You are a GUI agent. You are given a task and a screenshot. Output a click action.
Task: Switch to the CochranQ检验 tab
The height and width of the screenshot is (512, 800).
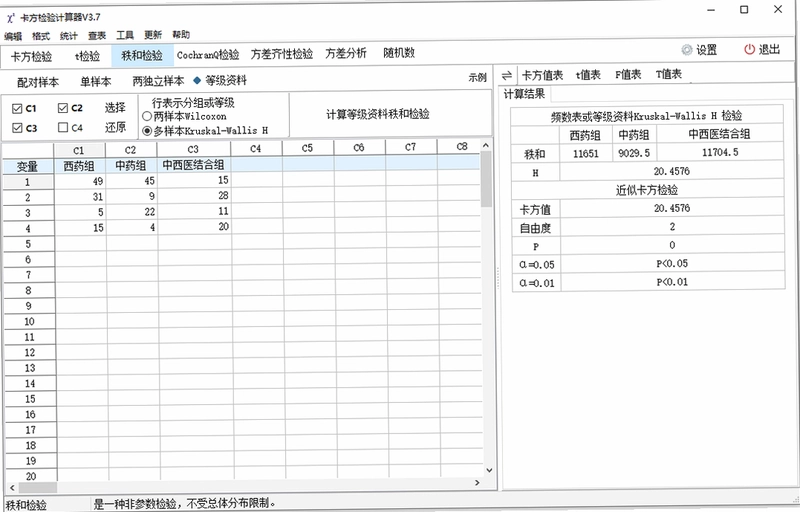tap(208, 55)
